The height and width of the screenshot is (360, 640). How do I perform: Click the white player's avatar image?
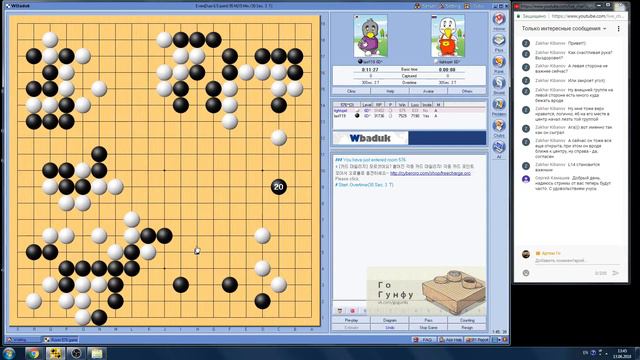[x=448, y=36]
